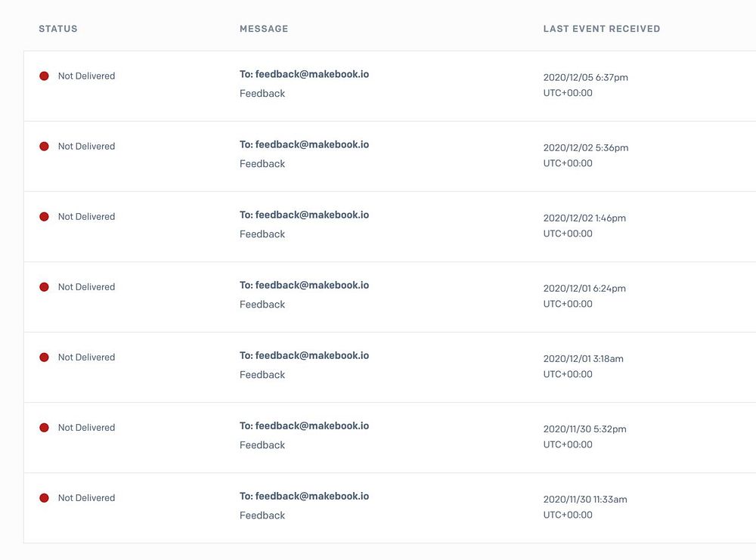The height and width of the screenshot is (560, 756).
Task: Open recipient link for 2020/12/02 5:36pm message
Action: click(x=304, y=144)
